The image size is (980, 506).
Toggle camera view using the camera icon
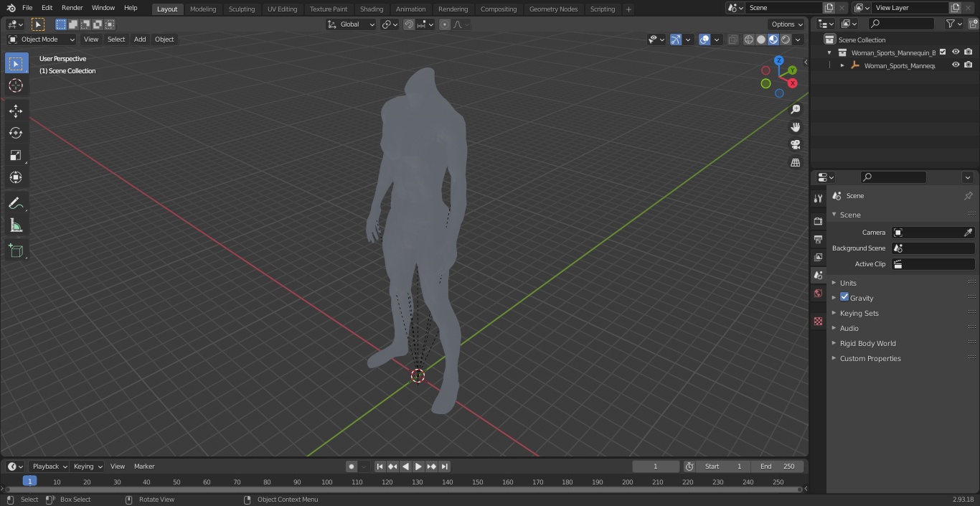tap(795, 145)
